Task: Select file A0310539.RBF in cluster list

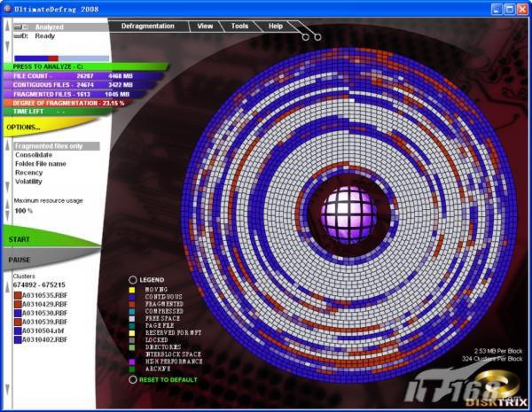Action: 44,322
